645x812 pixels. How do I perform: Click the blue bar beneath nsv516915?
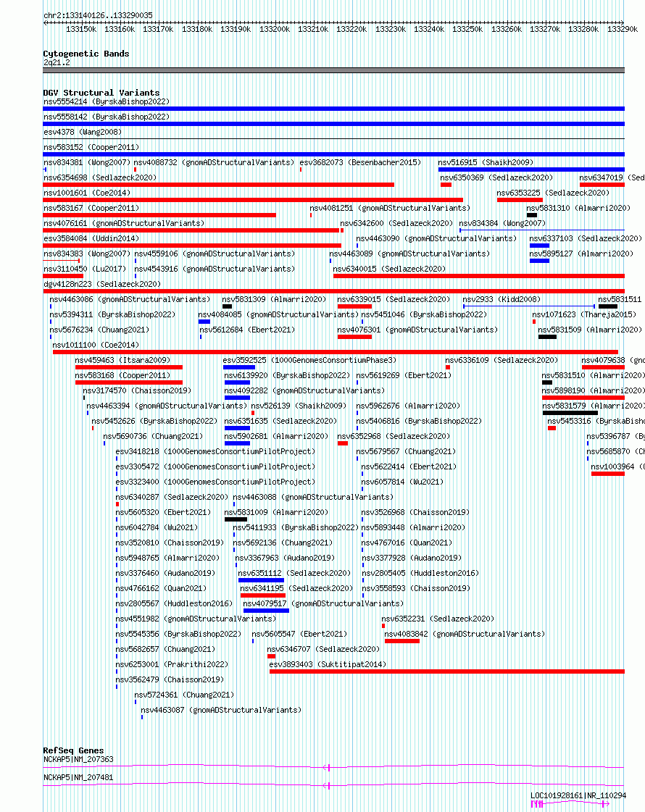click(x=531, y=169)
